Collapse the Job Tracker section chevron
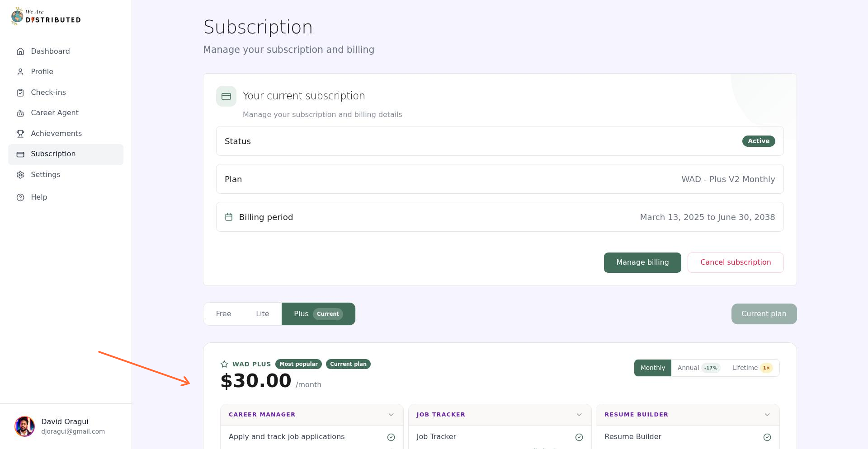The width and height of the screenshot is (868, 449). click(579, 415)
